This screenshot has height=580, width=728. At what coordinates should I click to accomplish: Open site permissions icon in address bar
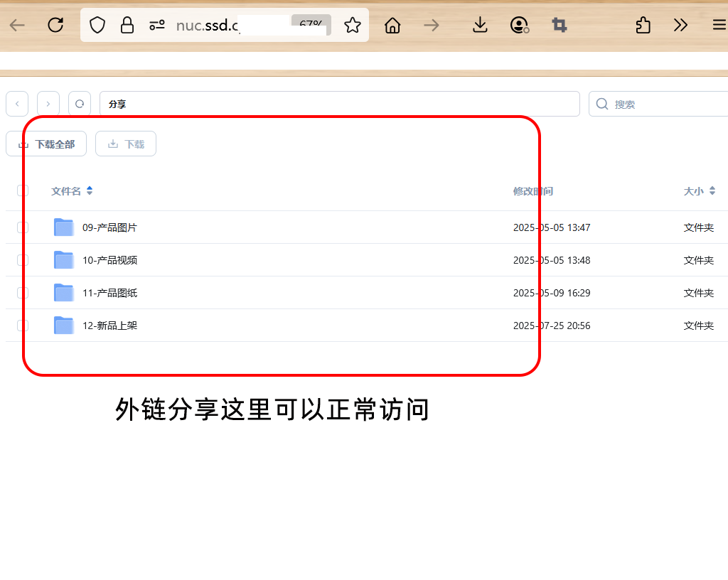pyautogui.click(x=157, y=25)
